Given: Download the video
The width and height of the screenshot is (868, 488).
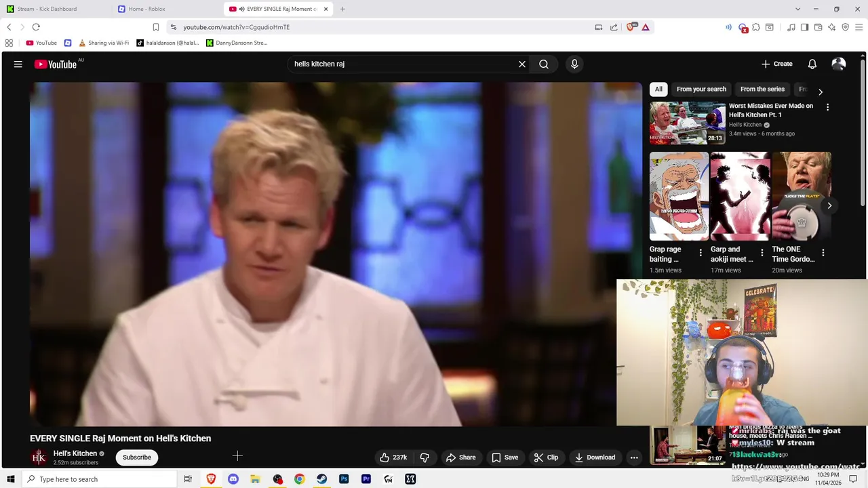Looking at the screenshot, I should click(595, 457).
